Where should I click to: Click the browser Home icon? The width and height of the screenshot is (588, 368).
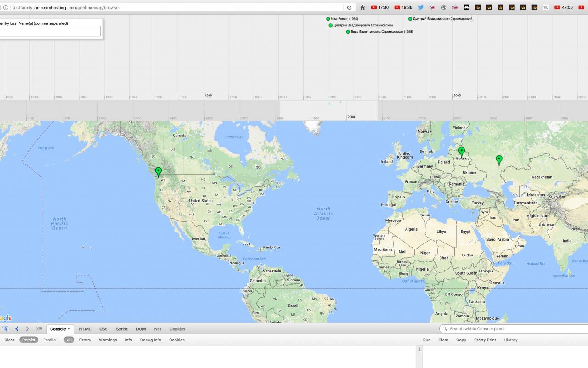coord(362,7)
